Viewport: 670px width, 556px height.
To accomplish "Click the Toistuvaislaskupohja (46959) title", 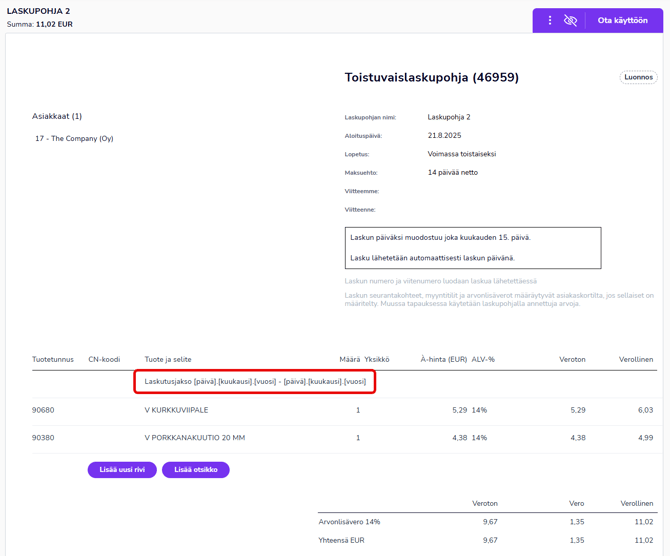I will tap(432, 77).
